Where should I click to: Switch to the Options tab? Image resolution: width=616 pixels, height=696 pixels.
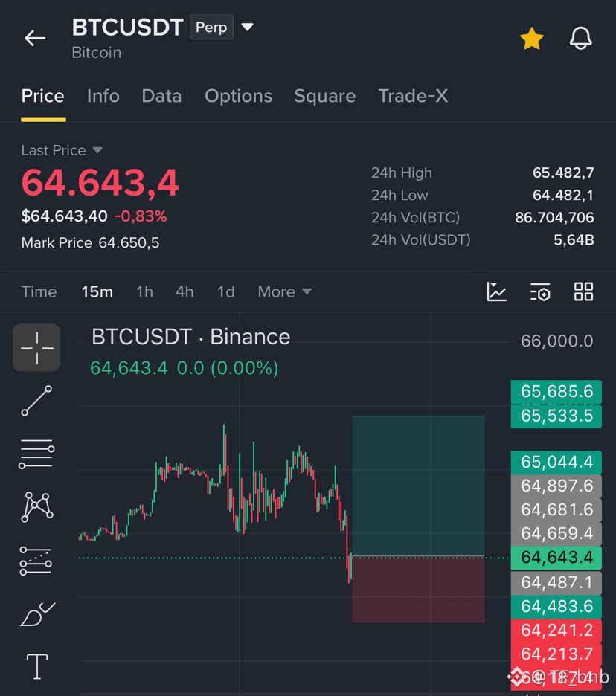[x=239, y=96]
